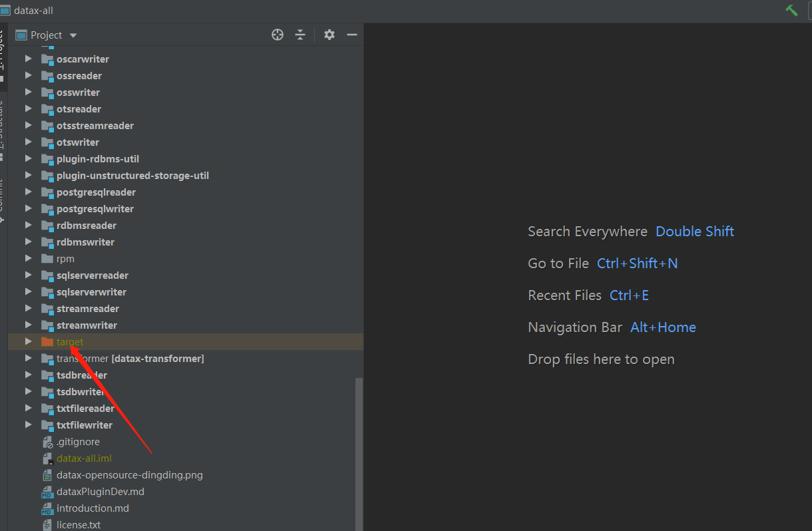Click the Ctrl+E Recent Files hint

pos(629,295)
